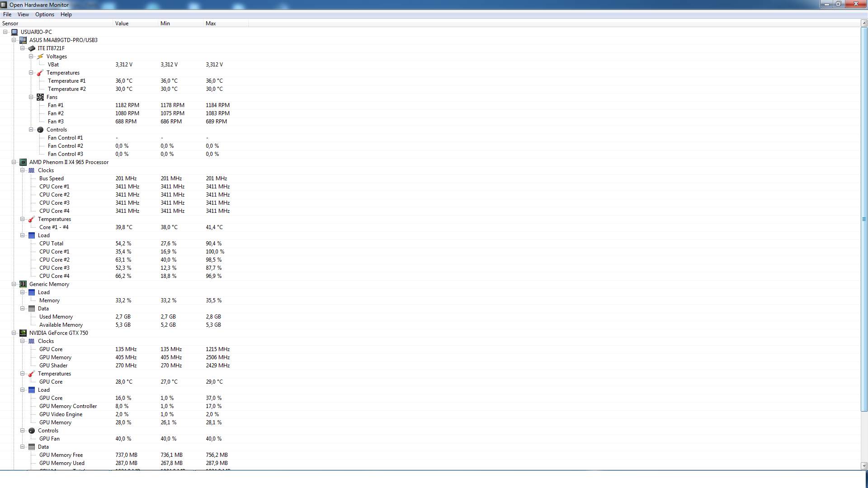This screenshot has width=868, height=488.
Task: Collapse the ASUS M4A89GTD-PRO/USB3 node
Action: click(x=14, y=40)
